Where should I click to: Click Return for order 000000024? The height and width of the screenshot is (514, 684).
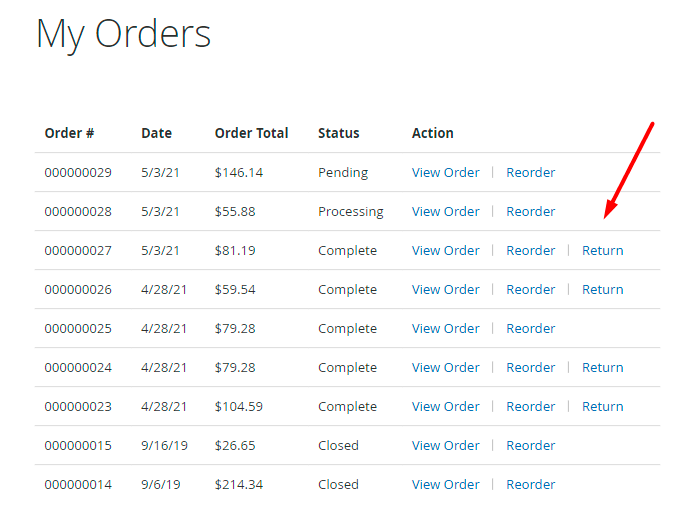pos(602,367)
